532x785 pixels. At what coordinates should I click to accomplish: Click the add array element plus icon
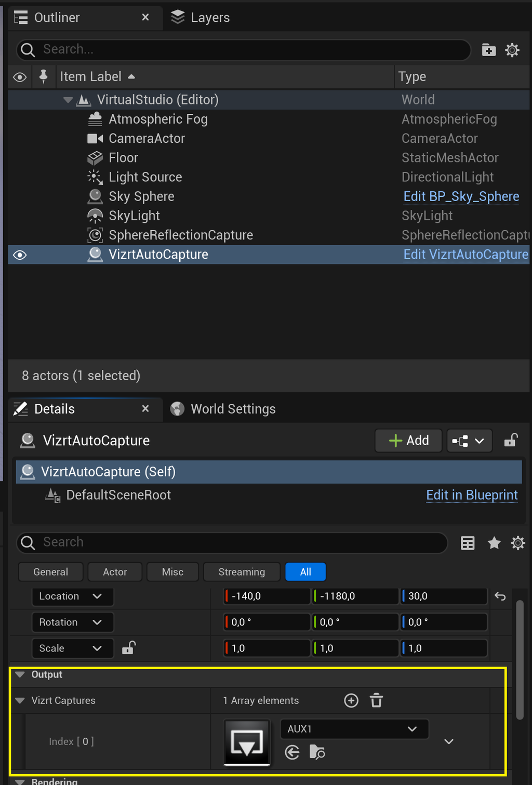coord(351,700)
